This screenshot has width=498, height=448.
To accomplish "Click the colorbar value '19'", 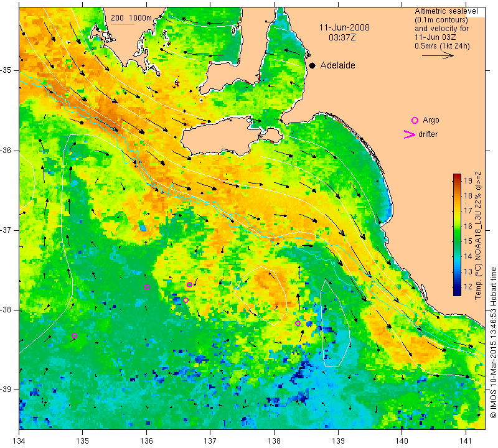I will coord(468,181).
